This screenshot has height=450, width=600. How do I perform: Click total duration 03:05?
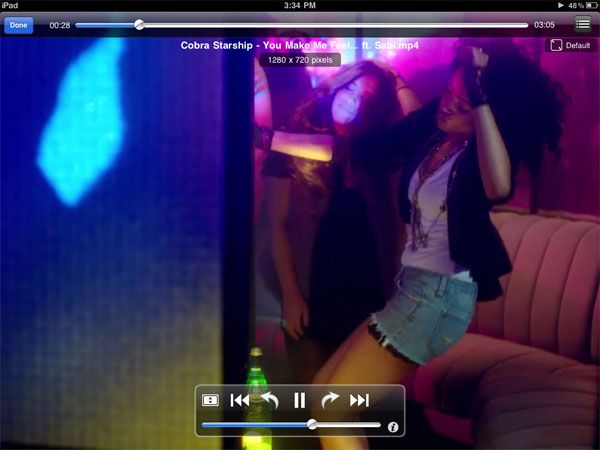pyautogui.click(x=544, y=25)
